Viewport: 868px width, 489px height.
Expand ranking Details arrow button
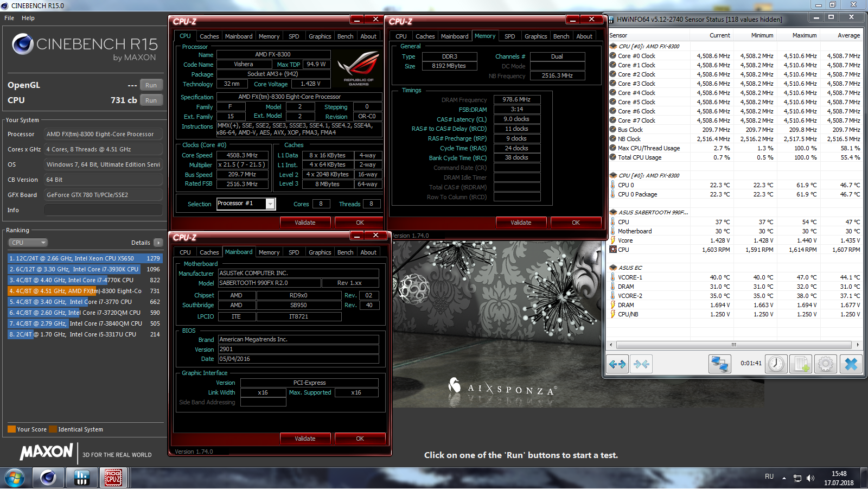click(x=158, y=243)
